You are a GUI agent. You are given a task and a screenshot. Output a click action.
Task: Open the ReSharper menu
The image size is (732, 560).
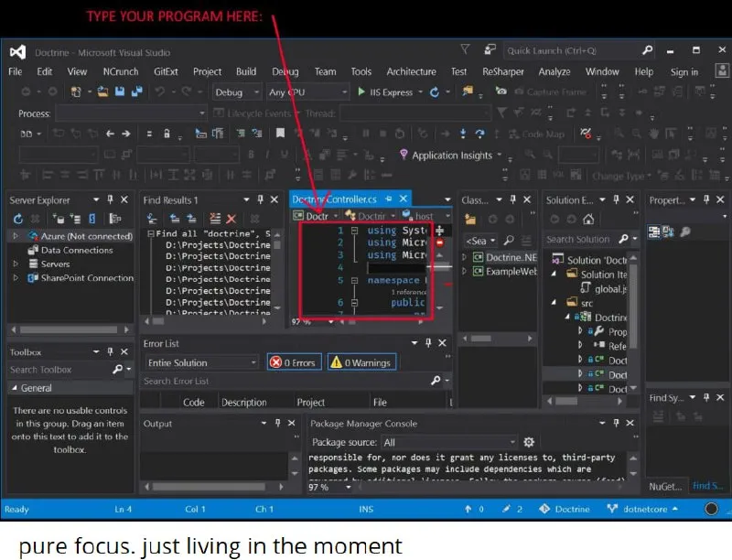tap(502, 72)
